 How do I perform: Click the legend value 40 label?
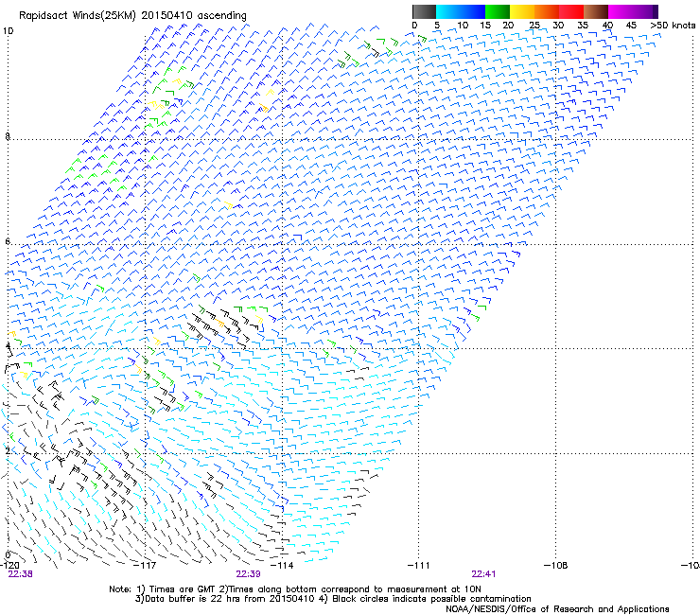[x=607, y=26]
